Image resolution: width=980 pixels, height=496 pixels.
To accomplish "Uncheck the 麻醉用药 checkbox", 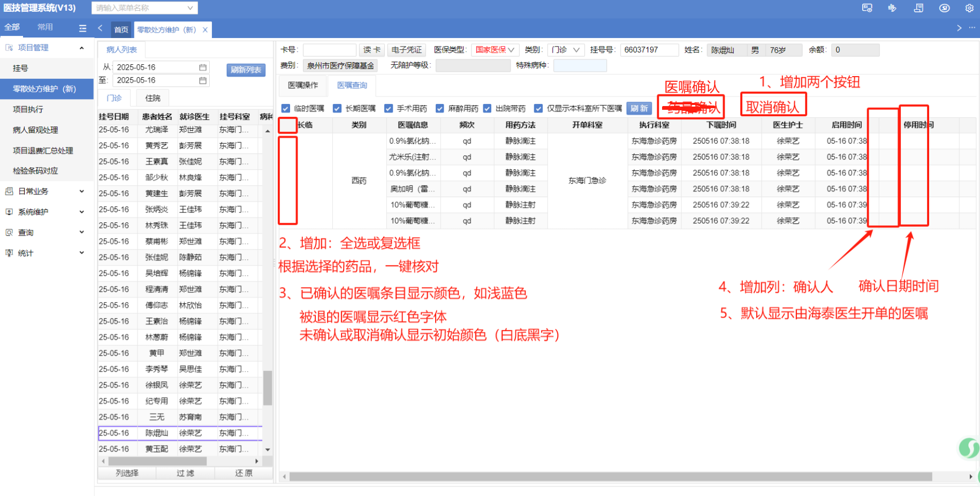I will [440, 108].
